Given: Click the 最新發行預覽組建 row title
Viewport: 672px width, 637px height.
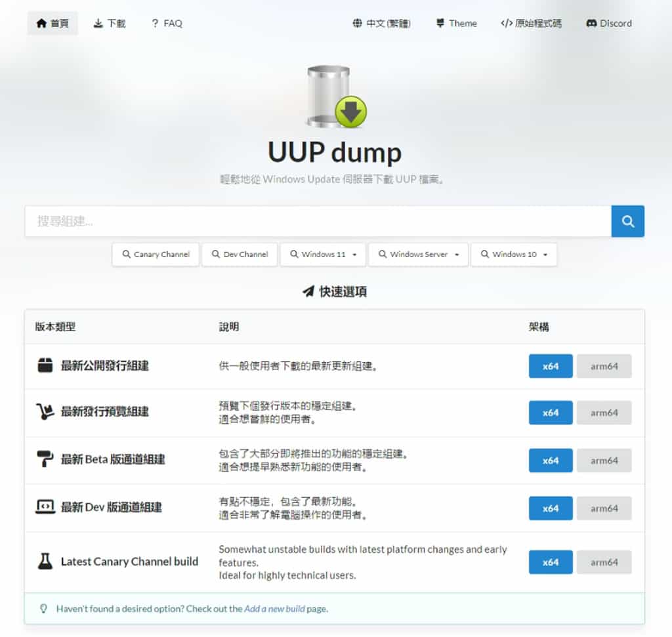Looking at the screenshot, I should 105,411.
